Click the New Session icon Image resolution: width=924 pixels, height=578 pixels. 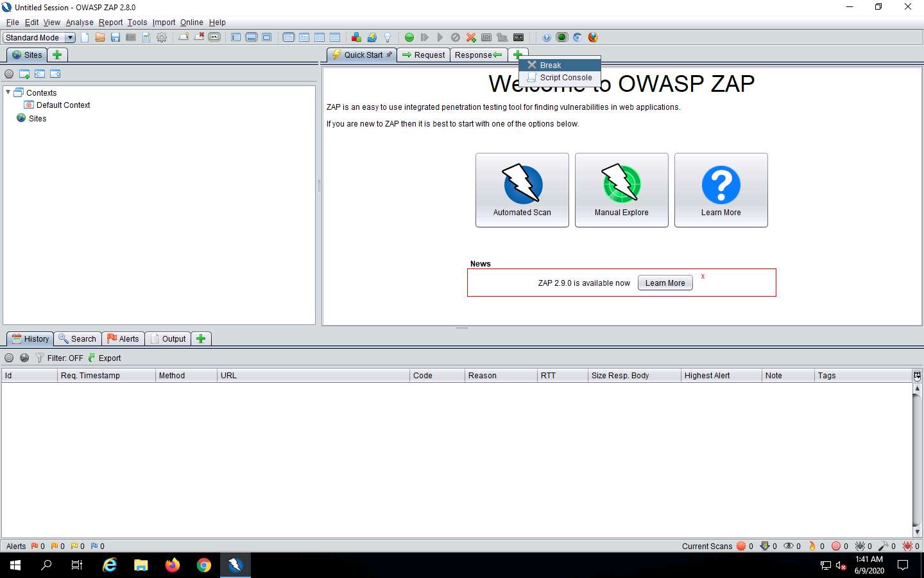(x=85, y=37)
